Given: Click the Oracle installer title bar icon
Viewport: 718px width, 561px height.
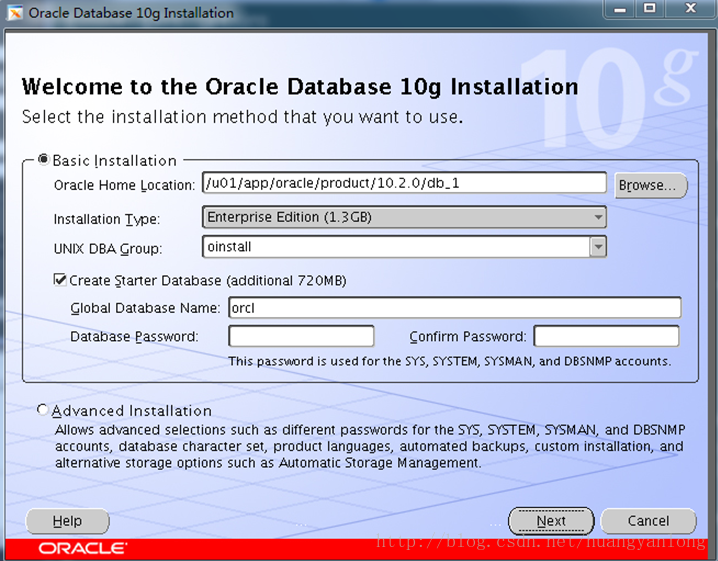Looking at the screenshot, I should pyautogui.click(x=14, y=12).
